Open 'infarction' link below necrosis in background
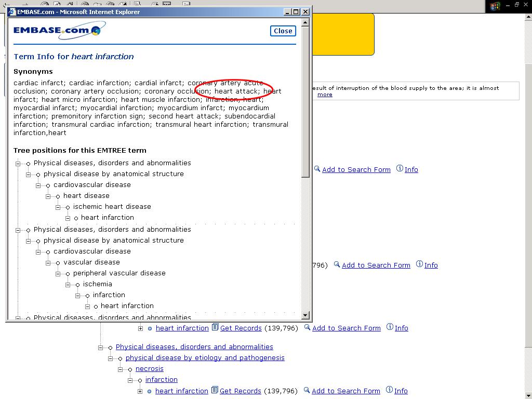532x399 pixels. tap(162, 379)
